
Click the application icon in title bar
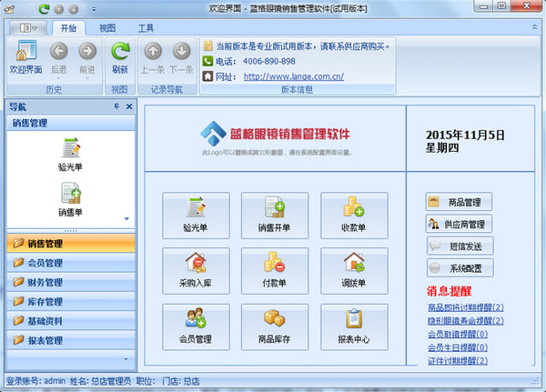tap(9, 9)
